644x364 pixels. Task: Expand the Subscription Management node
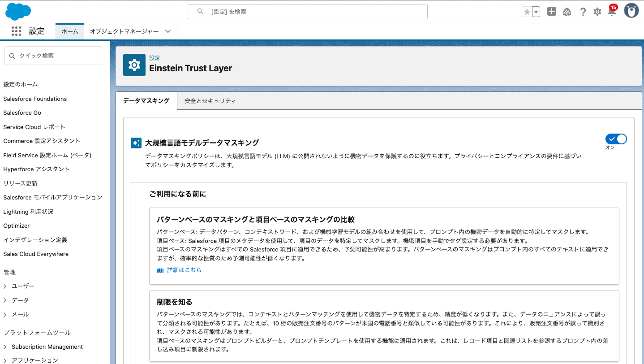point(5,347)
